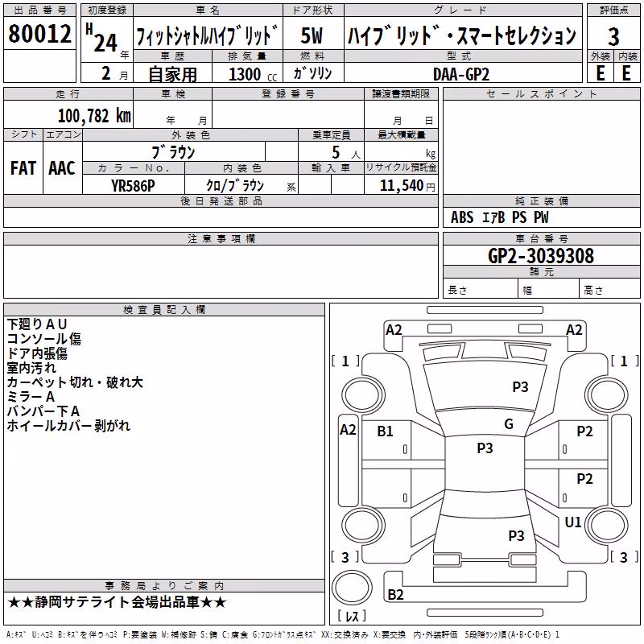Select lot number 80012

click(39, 34)
